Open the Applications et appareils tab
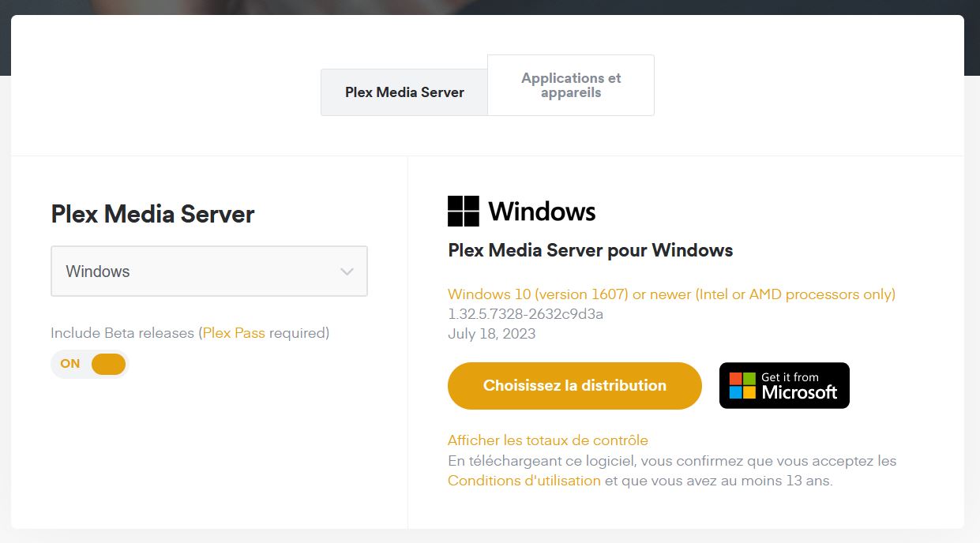This screenshot has height=543, width=980. click(571, 85)
